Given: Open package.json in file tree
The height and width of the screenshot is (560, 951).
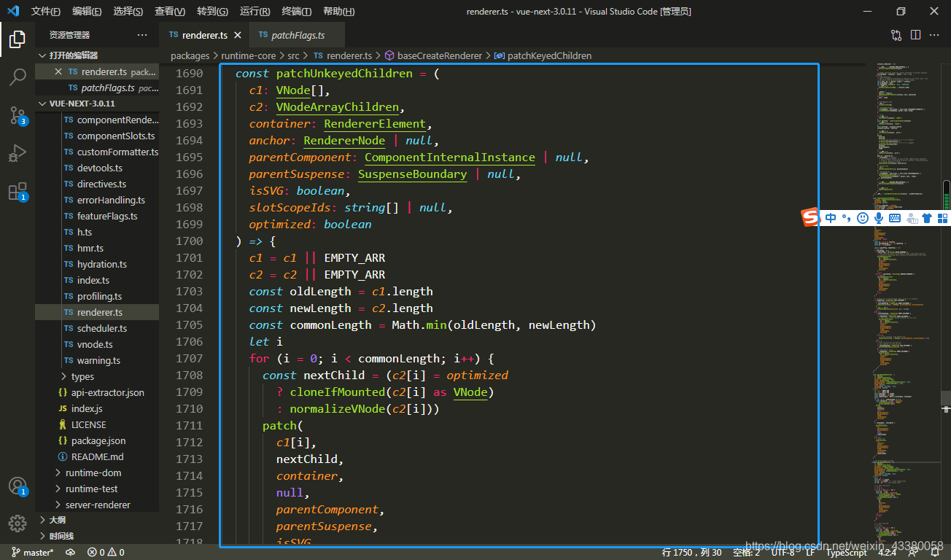Looking at the screenshot, I should (x=98, y=440).
